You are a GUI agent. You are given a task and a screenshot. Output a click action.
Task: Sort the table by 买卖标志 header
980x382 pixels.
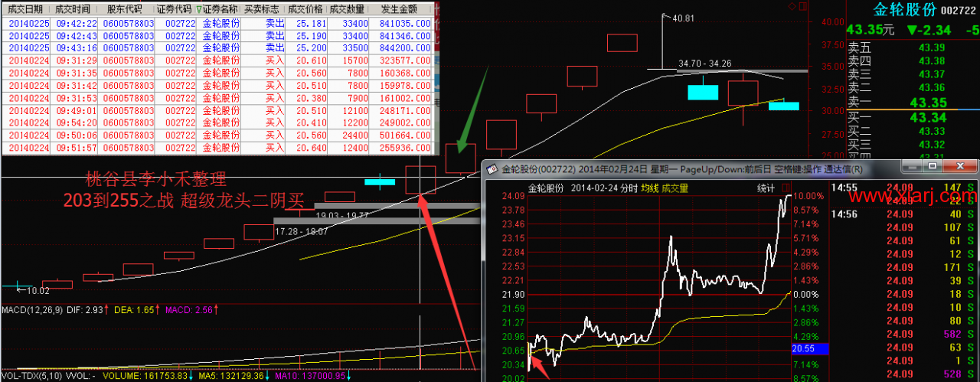[263, 9]
